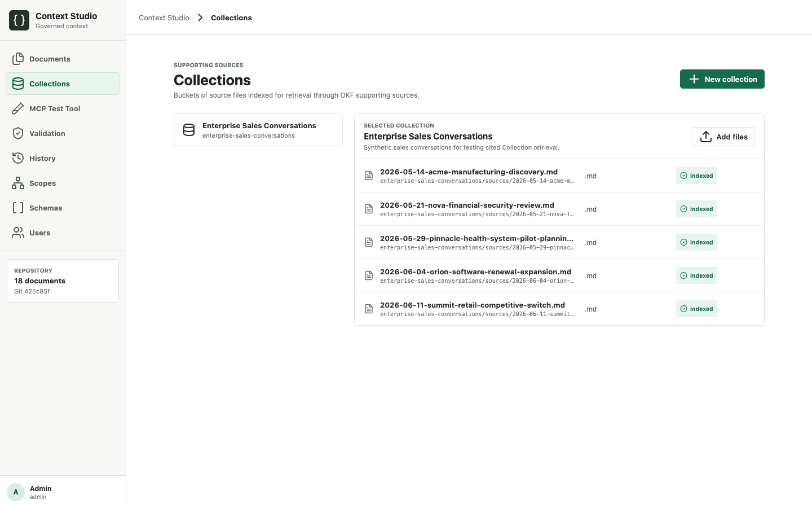Click file icon for orion-software-renewal-expansion.md
The width and height of the screenshot is (812, 508).
point(369,275)
